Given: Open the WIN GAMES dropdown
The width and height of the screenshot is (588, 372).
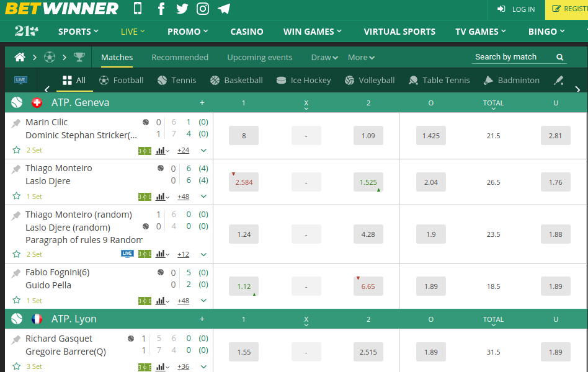Looking at the screenshot, I should coord(313,32).
